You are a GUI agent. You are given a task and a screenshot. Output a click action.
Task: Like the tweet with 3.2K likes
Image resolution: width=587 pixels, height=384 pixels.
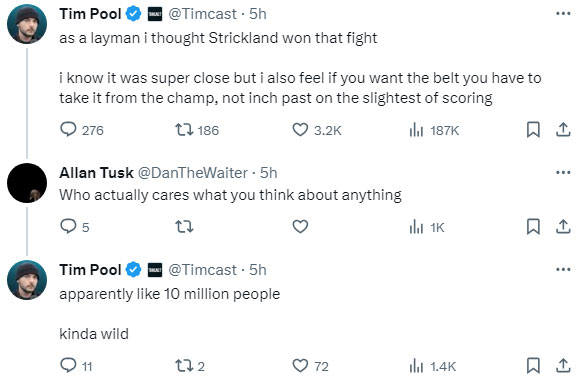pyautogui.click(x=317, y=130)
